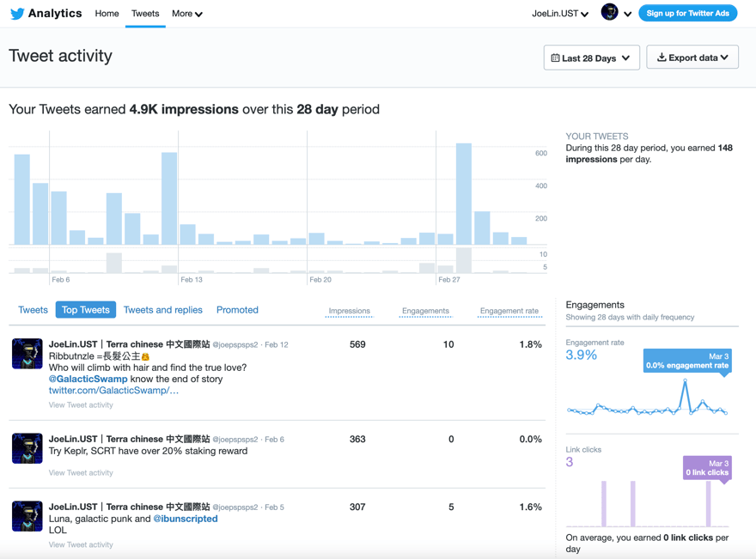
Task: Click the Mar 3 engagement rate tooltip
Action: 687,361
